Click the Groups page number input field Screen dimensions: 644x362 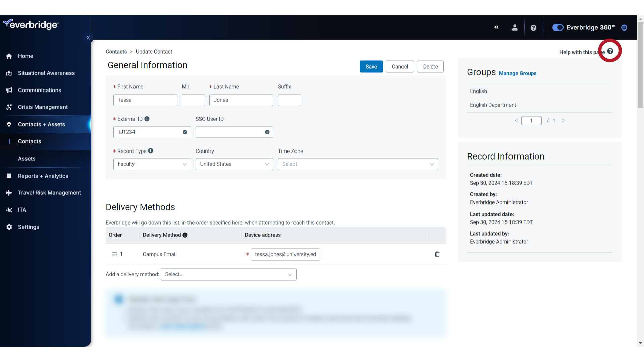(x=531, y=120)
